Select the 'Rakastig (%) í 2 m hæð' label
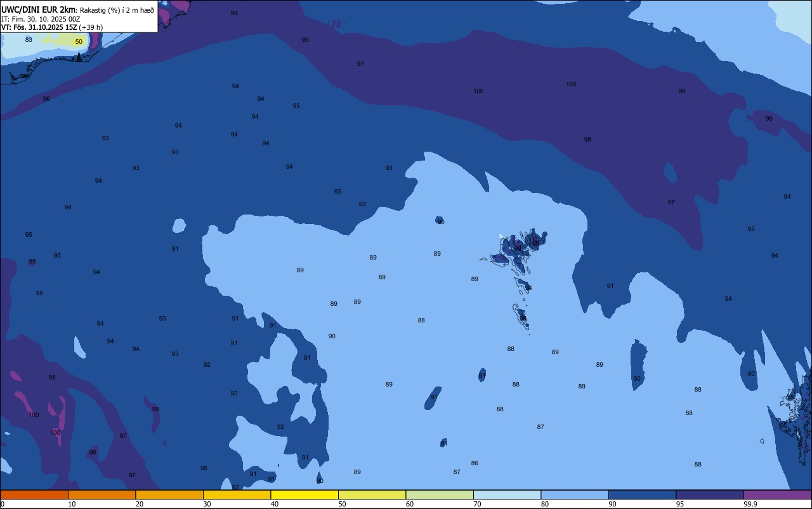812x509 pixels. pos(117,10)
